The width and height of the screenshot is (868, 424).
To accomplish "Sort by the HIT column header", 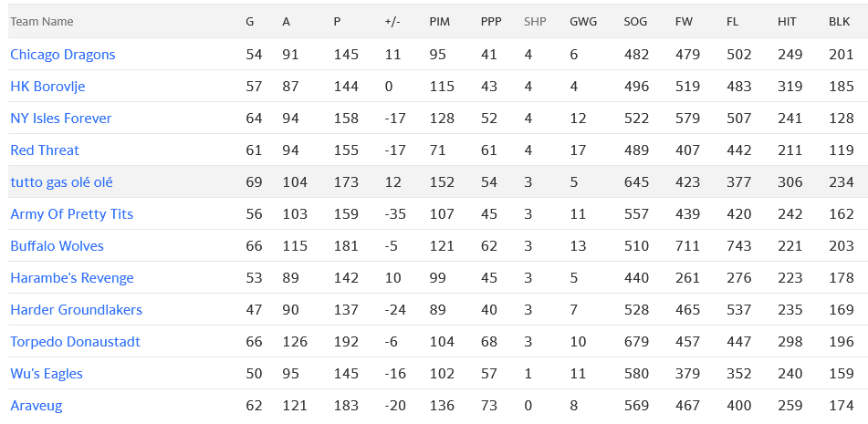I will (788, 21).
